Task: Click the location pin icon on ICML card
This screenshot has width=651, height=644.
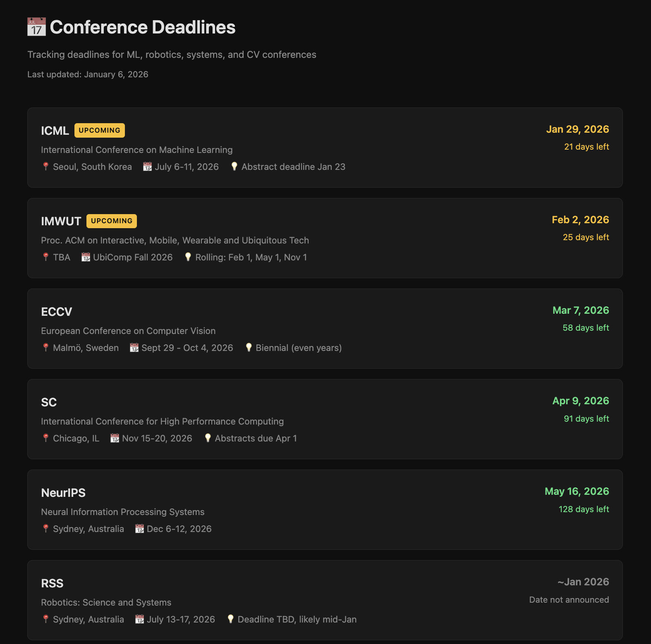Action: tap(45, 167)
